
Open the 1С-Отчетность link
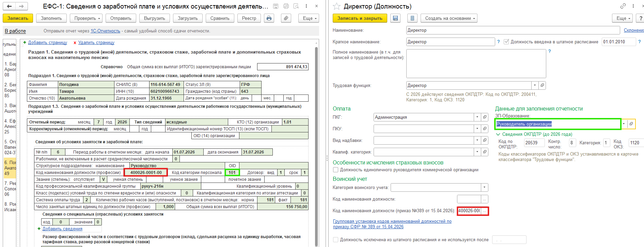105,31
